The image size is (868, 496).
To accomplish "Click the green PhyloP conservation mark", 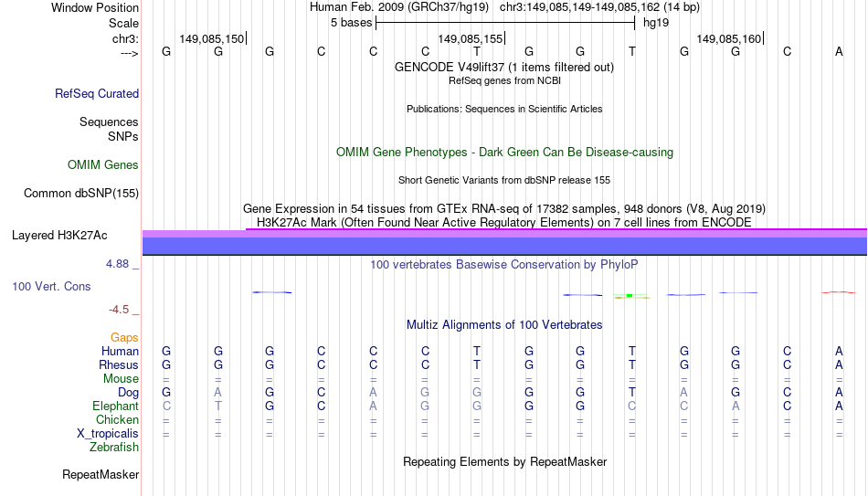I will (x=630, y=296).
